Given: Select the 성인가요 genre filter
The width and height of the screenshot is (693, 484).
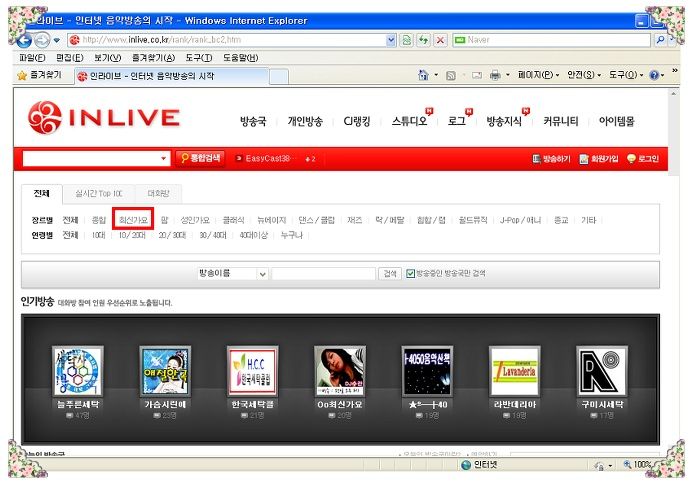Looking at the screenshot, I should [x=195, y=220].
